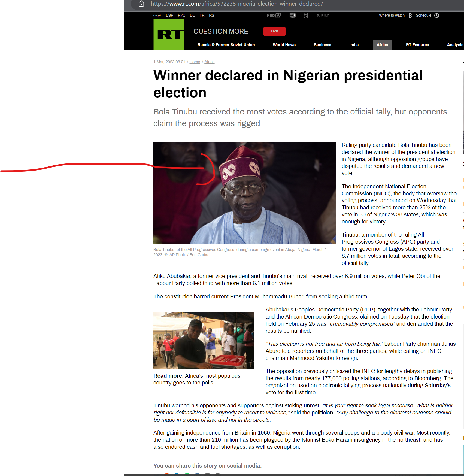Open RT Features section
464x476 pixels.
pyautogui.click(x=417, y=45)
